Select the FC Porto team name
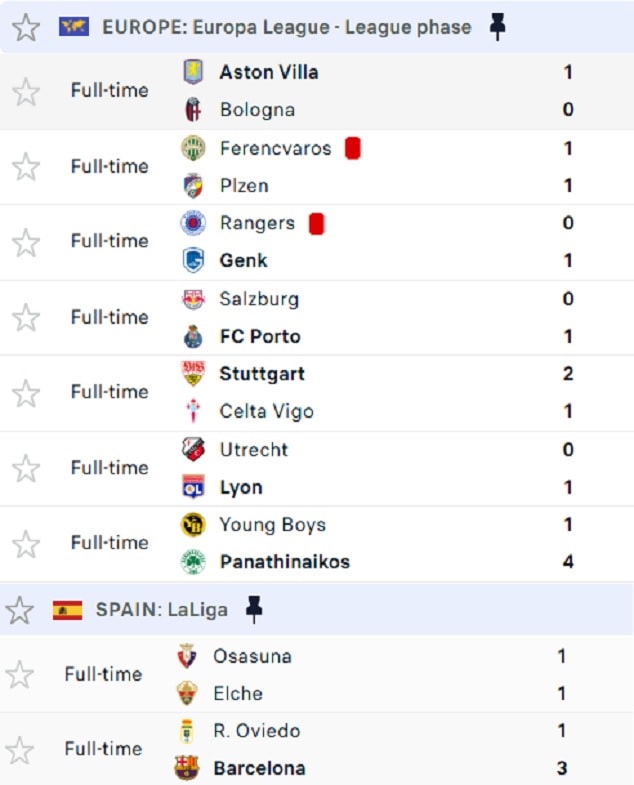 click(260, 336)
